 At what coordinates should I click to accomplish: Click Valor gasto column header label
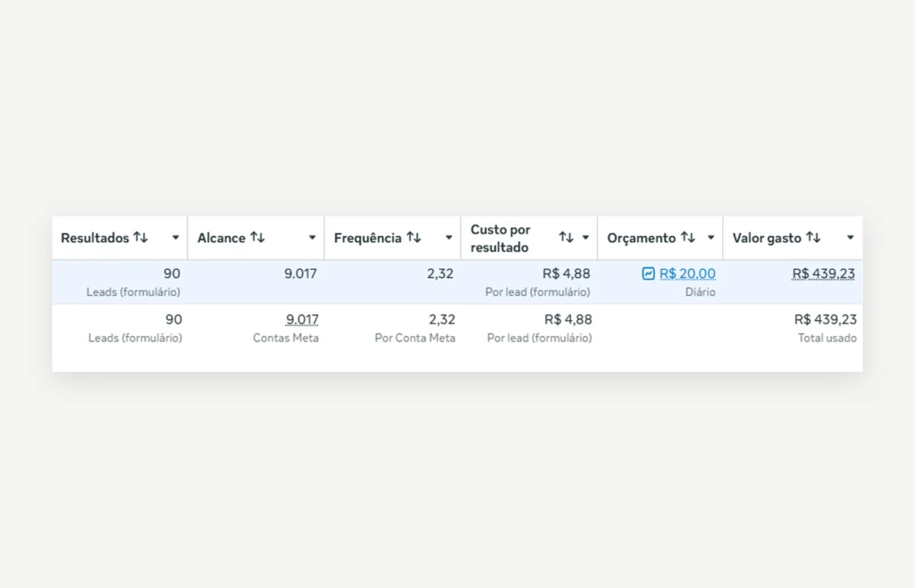(x=767, y=238)
